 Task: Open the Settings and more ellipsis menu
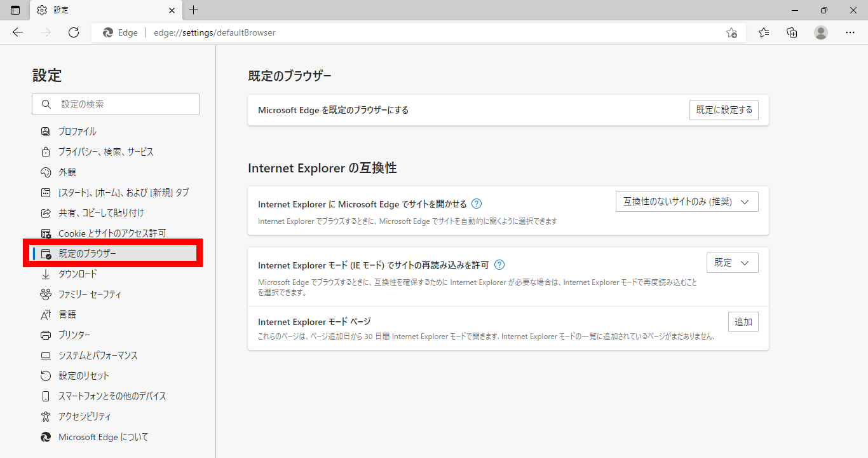850,32
